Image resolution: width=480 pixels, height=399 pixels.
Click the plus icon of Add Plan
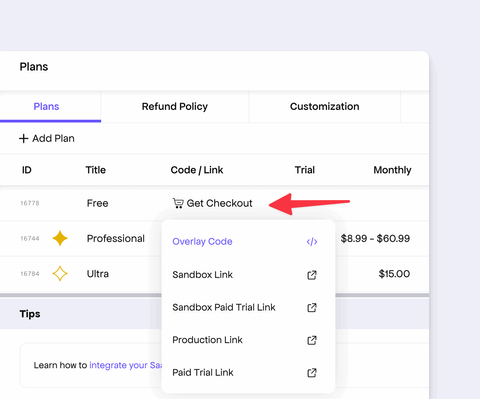(23, 138)
